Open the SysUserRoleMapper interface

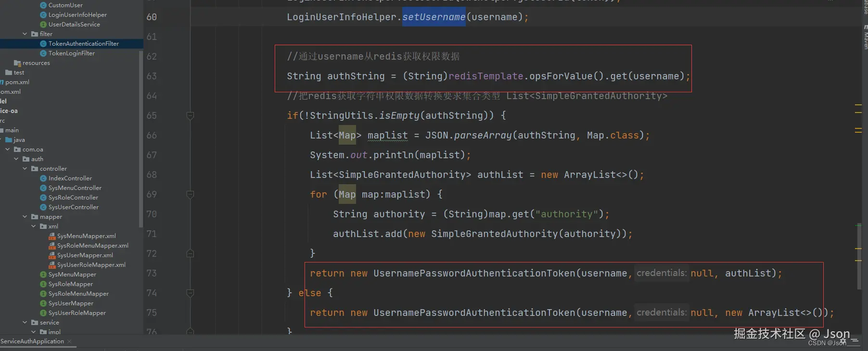click(77, 313)
